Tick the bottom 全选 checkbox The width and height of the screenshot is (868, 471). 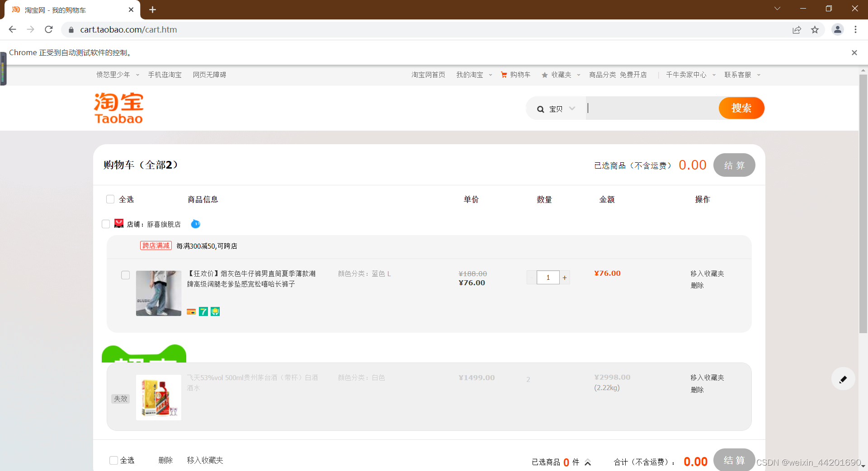pyautogui.click(x=113, y=460)
